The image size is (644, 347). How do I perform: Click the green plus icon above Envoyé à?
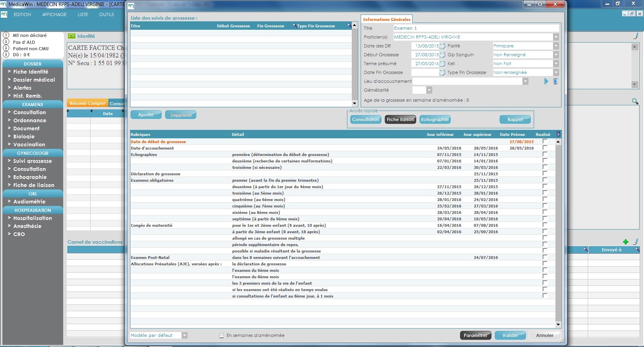pos(625,242)
